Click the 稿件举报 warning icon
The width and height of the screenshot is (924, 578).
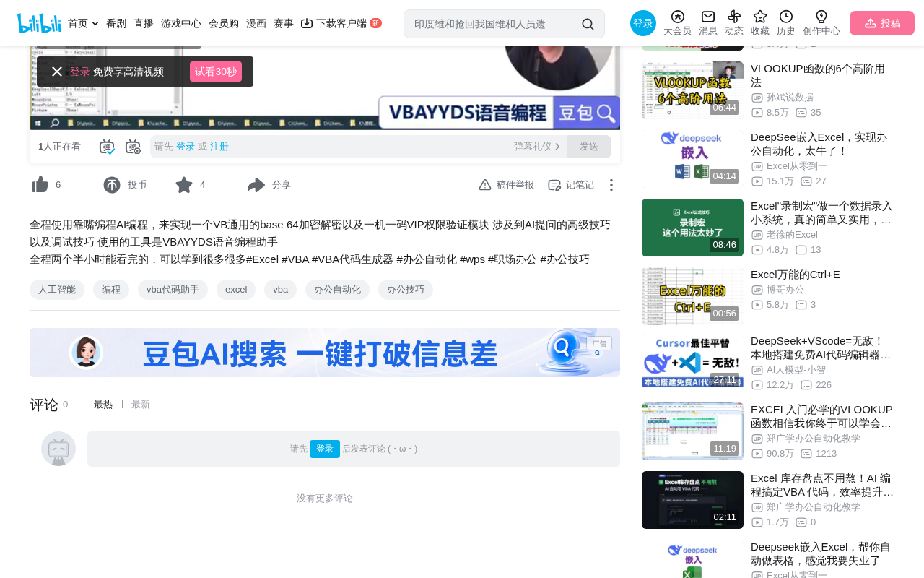click(485, 185)
